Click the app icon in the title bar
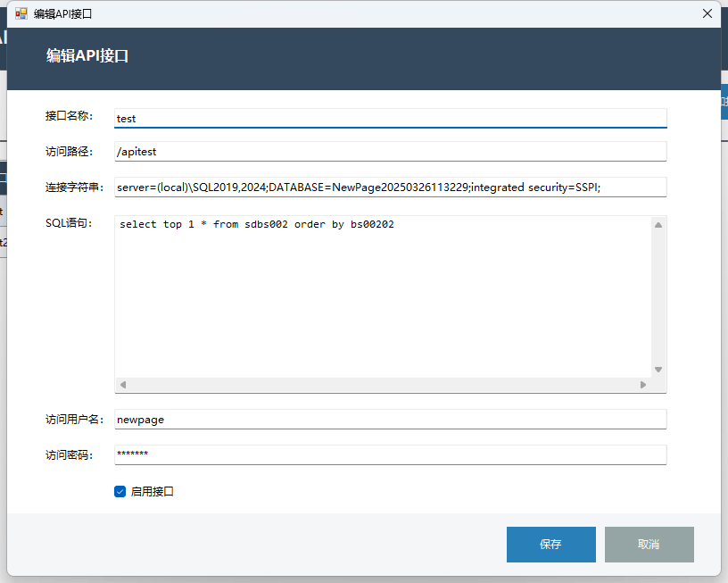728x583 pixels. tap(21, 13)
